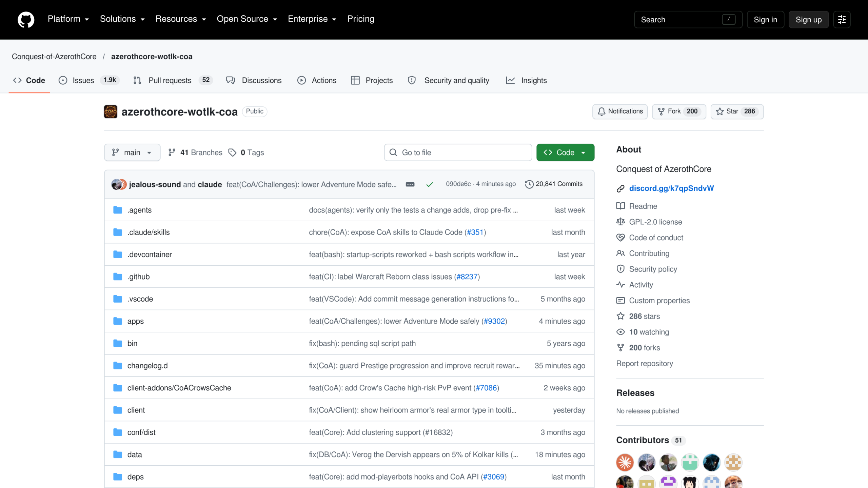Expand the green Code dropdown button

click(565, 152)
